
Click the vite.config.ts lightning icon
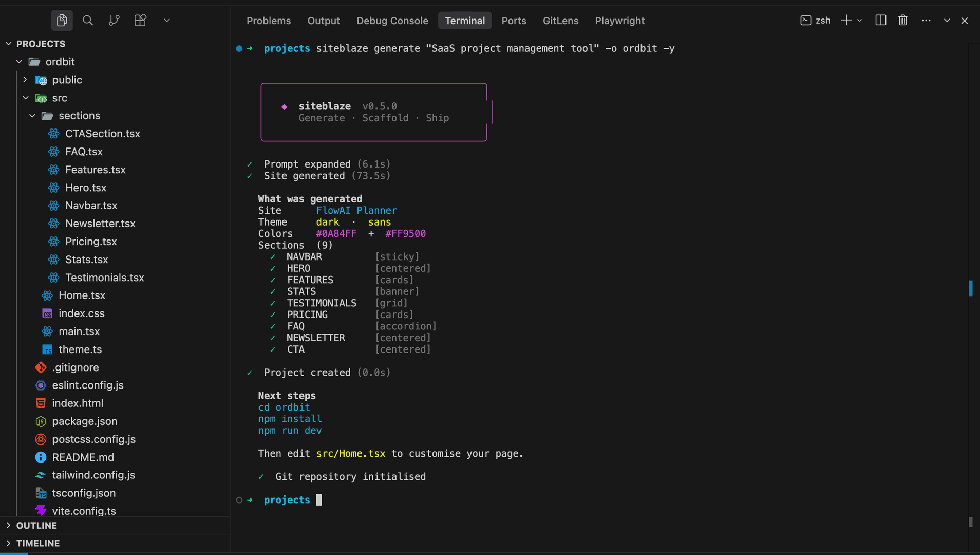[41, 511]
